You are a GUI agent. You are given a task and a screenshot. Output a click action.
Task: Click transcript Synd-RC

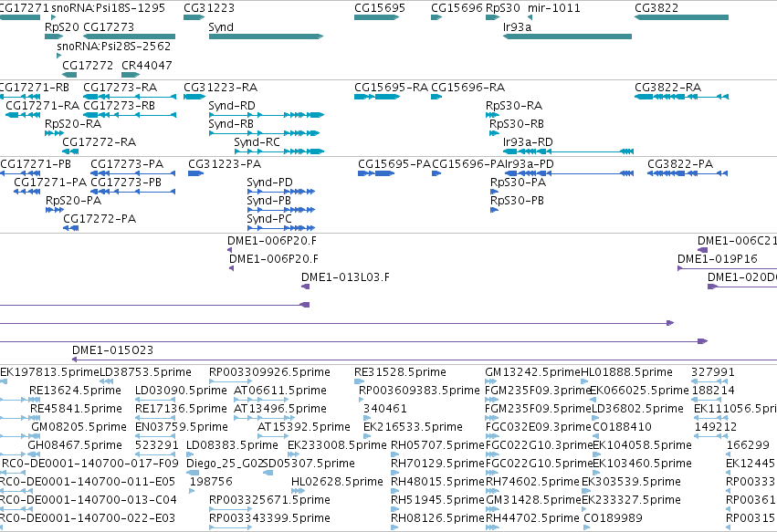pos(279,151)
